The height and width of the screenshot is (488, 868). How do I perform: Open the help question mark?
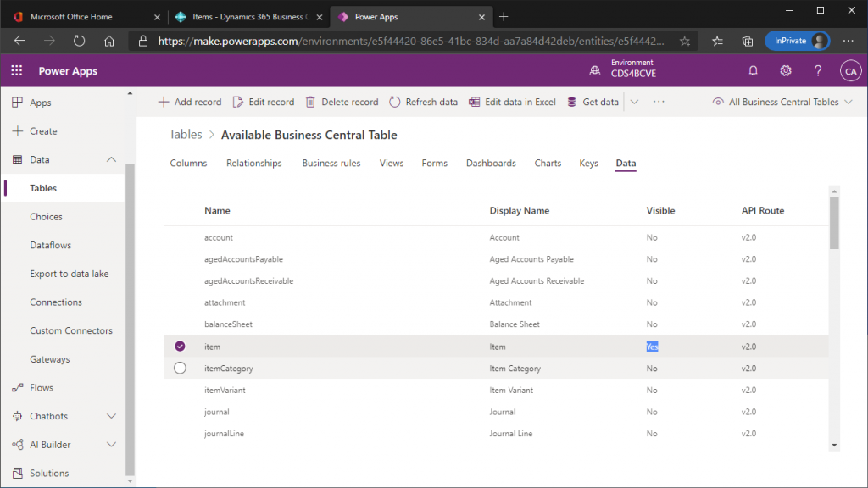click(x=818, y=71)
